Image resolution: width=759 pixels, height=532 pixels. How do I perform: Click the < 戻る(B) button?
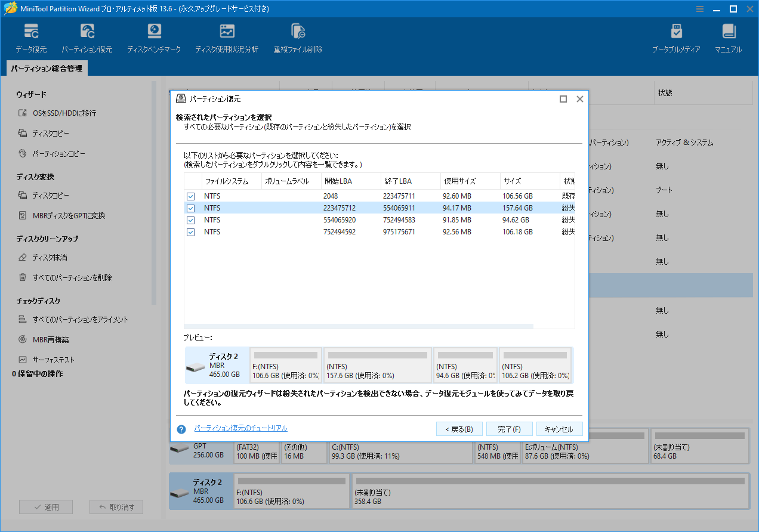[x=459, y=429]
